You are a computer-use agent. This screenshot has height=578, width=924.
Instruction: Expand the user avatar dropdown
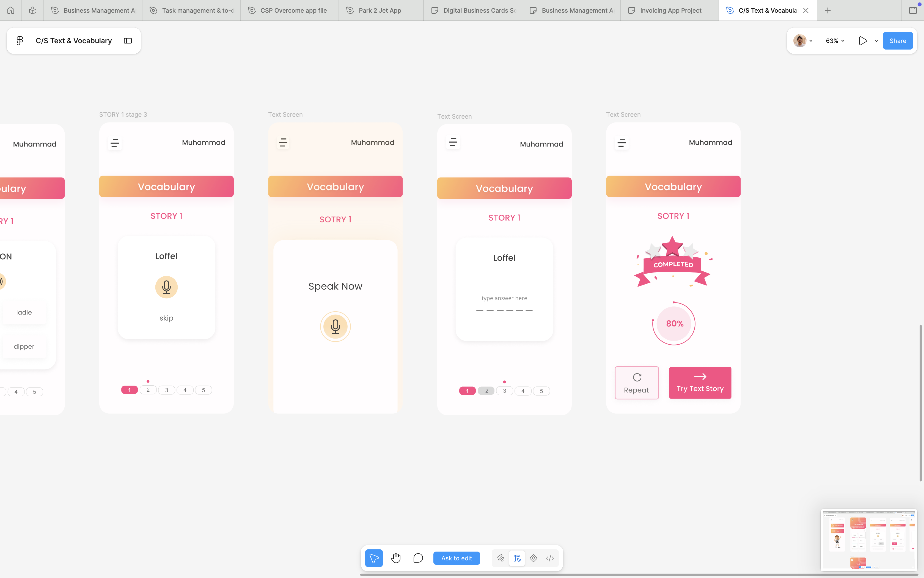(811, 41)
